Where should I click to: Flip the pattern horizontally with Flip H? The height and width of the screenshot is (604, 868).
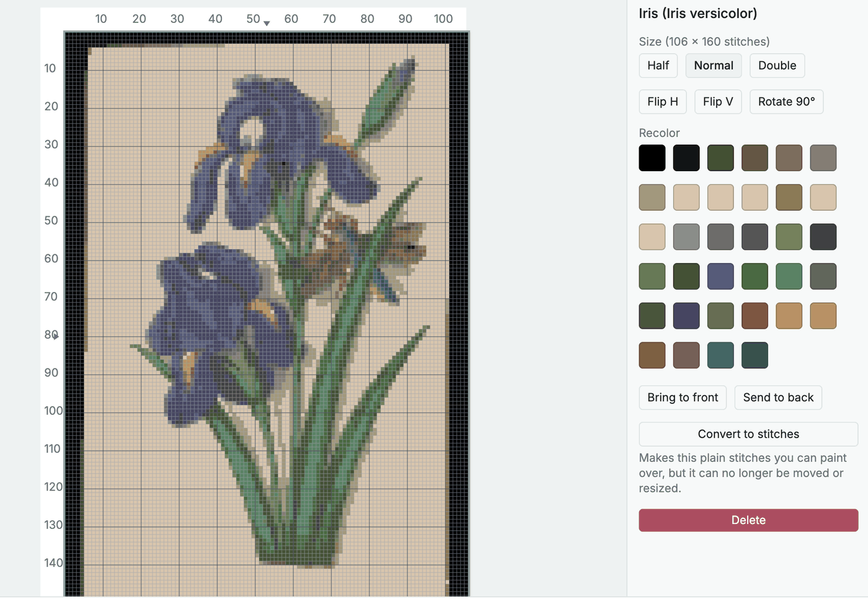pos(663,102)
